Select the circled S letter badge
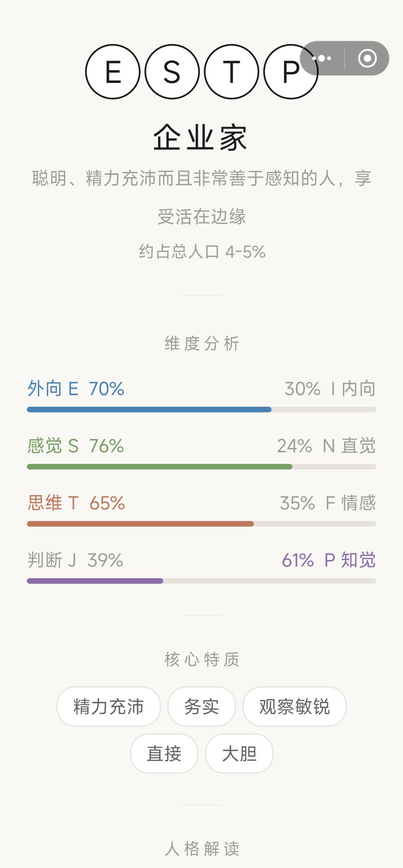403x868 pixels. coord(172,72)
